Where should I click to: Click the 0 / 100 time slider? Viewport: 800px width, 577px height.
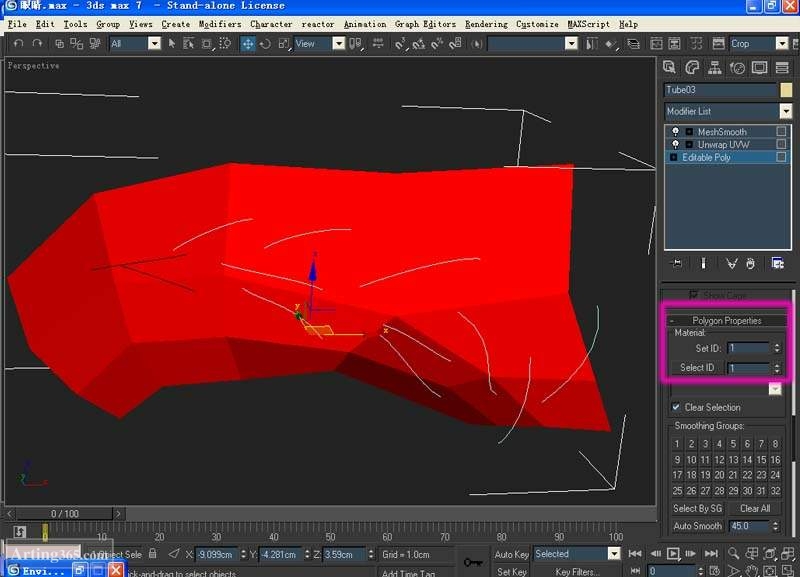(65, 514)
